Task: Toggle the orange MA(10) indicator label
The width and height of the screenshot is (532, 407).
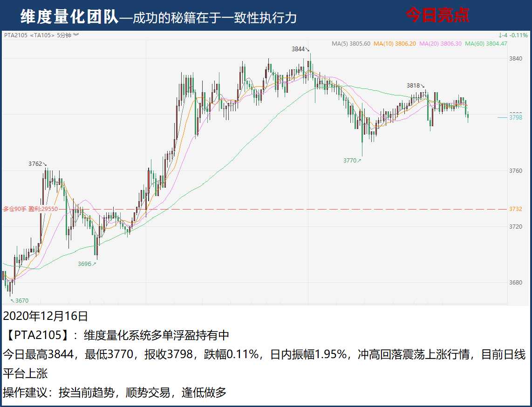Action: 394,43
